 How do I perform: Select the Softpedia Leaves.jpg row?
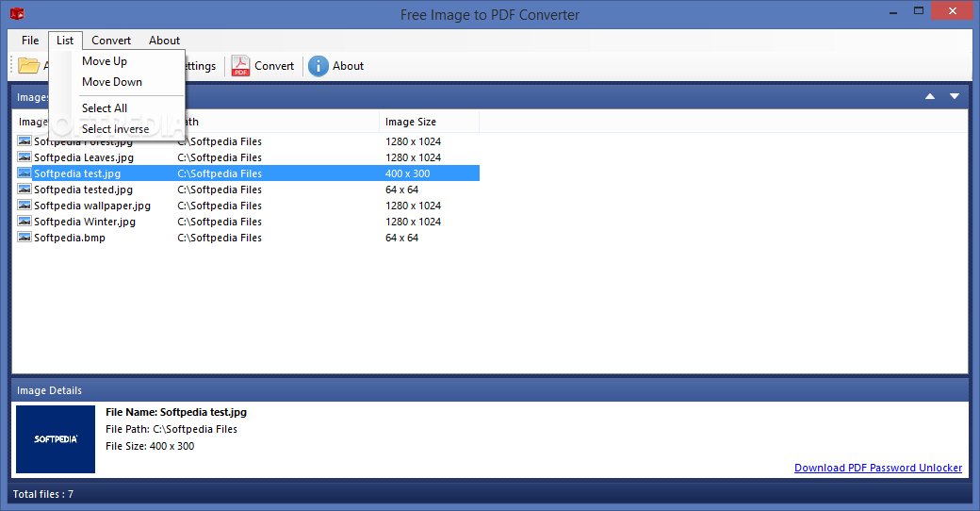point(248,157)
